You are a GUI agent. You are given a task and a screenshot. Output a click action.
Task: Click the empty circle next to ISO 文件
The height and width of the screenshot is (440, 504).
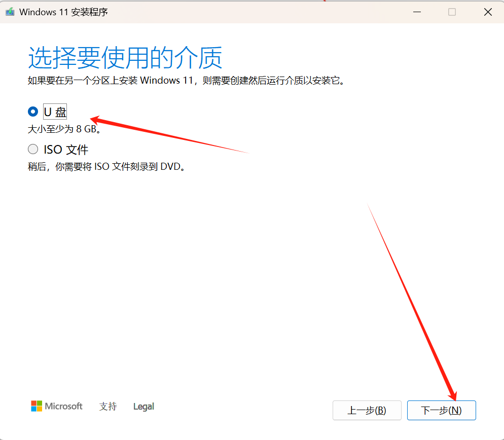coord(32,149)
